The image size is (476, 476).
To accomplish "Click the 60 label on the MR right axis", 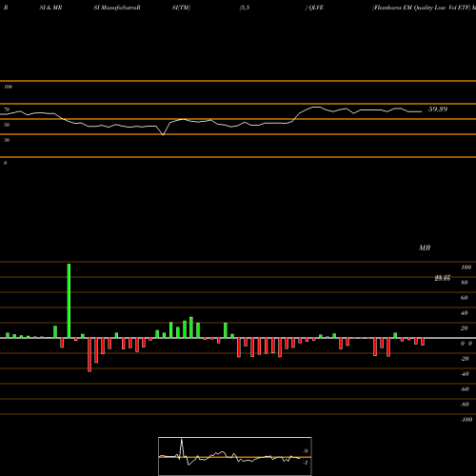I will point(465,298).
